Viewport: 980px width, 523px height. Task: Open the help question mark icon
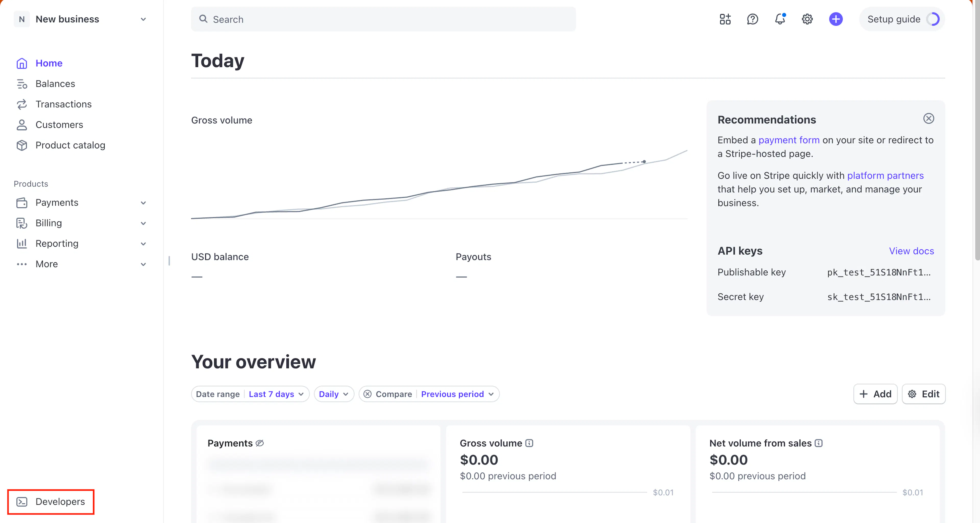[753, 19]
